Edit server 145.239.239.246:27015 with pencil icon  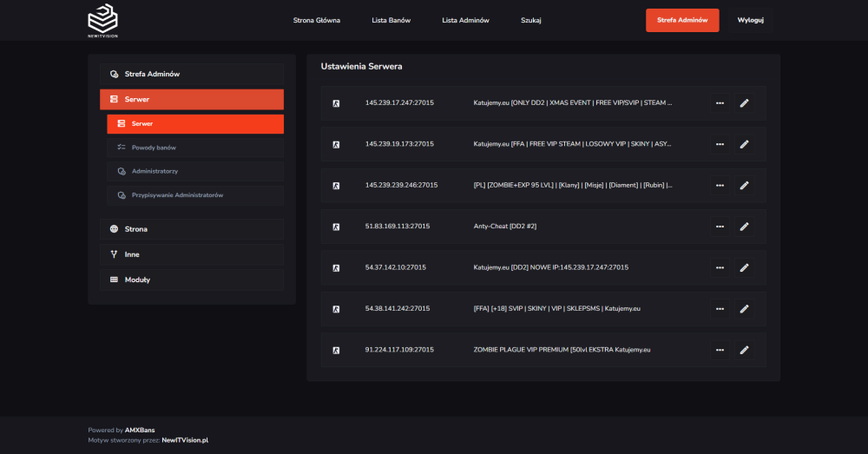click(x=744, y=186)
